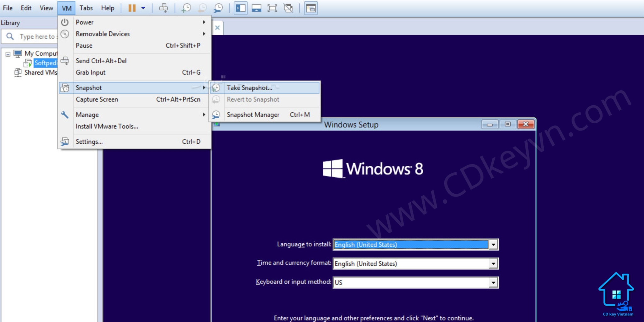644x322 pixels.
Task: Select the Softpedia virtual machine
Action: click(x=46, y=63)
